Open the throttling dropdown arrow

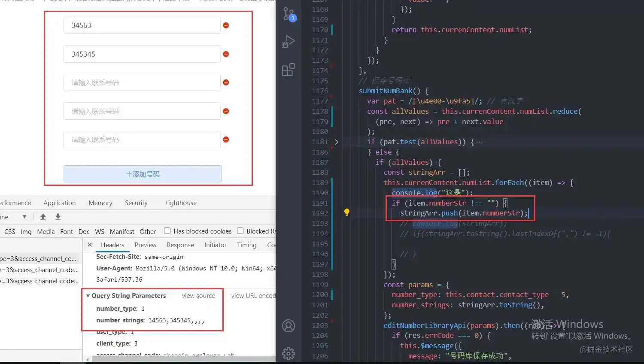(x=24, y=217)
